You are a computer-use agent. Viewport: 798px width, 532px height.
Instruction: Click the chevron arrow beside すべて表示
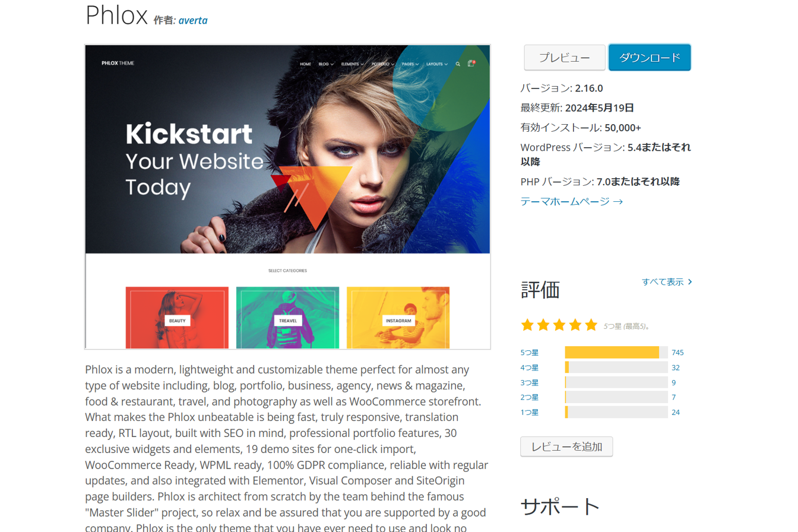pos(690,282)
